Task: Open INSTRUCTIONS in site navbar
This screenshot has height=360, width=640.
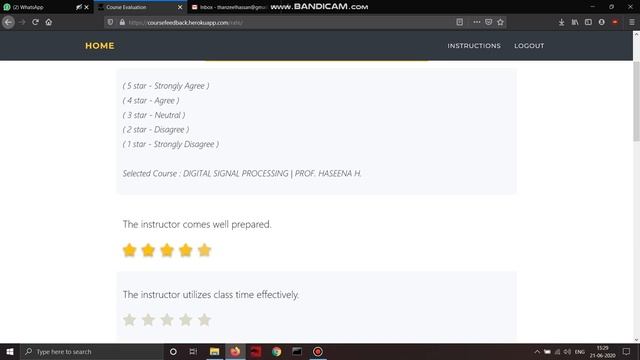Action: 474,46
